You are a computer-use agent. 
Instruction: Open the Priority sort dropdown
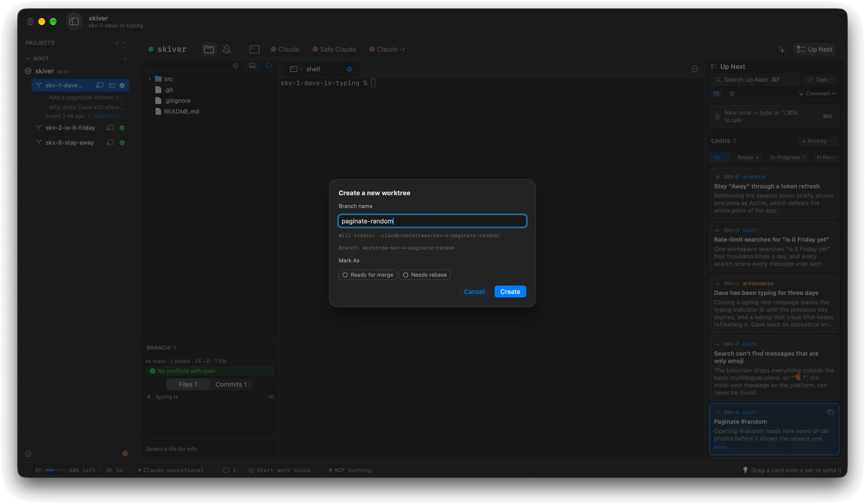pos(817,141)
